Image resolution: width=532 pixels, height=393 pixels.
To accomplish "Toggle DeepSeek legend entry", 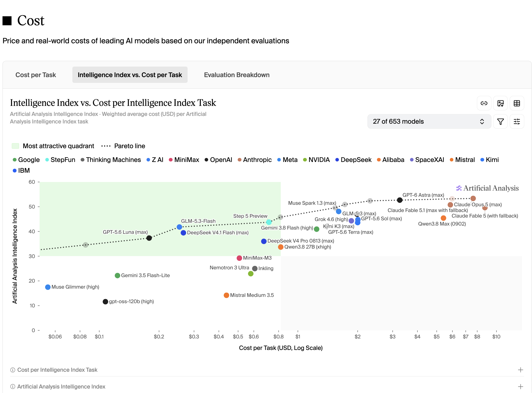I will (x=353, y=160).
